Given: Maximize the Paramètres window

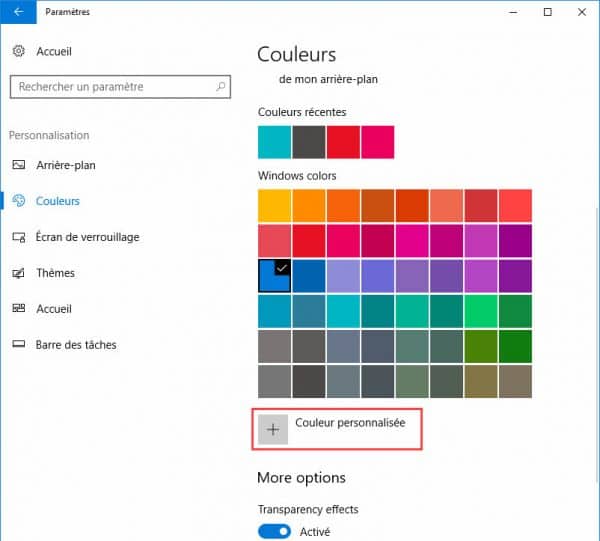Looking at the screenshot, I should 547,12.
